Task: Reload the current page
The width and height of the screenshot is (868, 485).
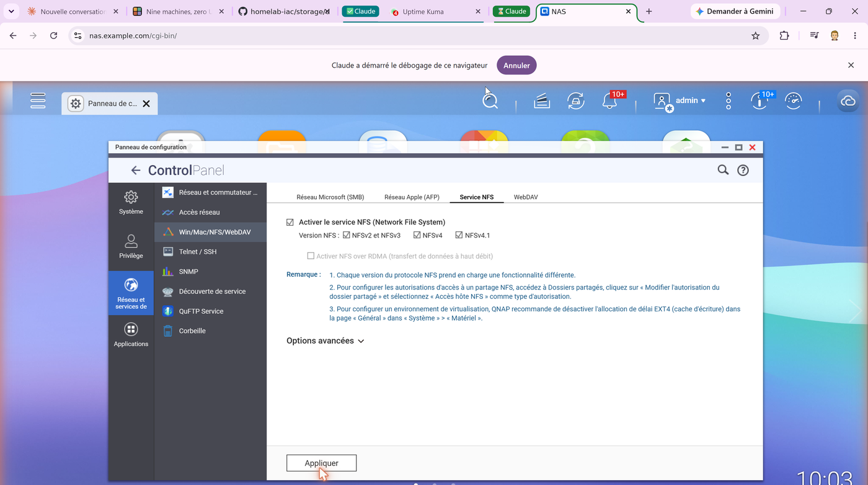Action: pos(54,36)
